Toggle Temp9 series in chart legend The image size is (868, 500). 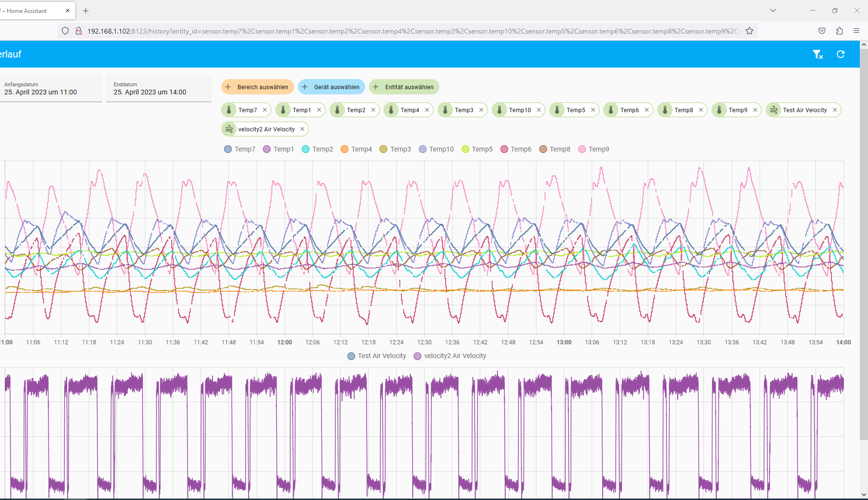pos(594,149)
